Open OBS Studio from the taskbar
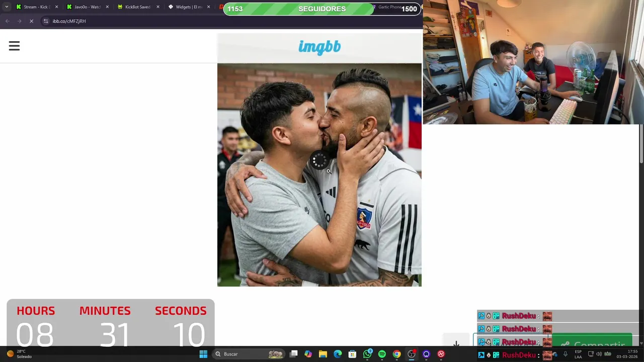Image resolution: width=644 pixels, height=362 pixels. pos(412,354)
